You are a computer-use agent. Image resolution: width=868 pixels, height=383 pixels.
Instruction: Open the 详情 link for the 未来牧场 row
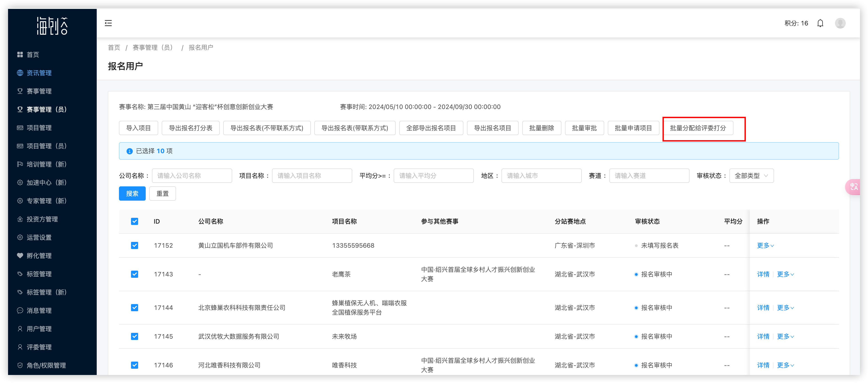tap(763, 336)
